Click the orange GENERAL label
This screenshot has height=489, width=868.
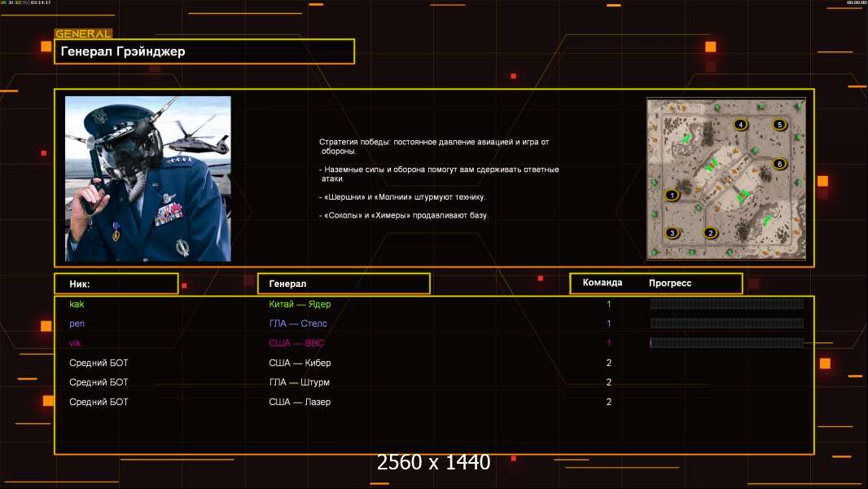[84, 33]
